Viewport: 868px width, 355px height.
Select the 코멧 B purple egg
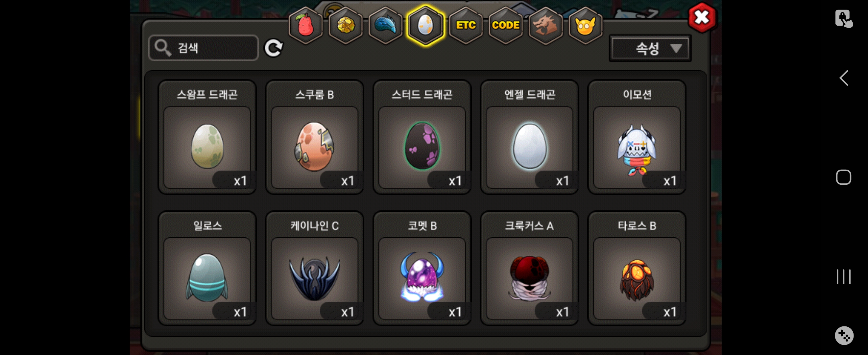[x=422, y=268]
